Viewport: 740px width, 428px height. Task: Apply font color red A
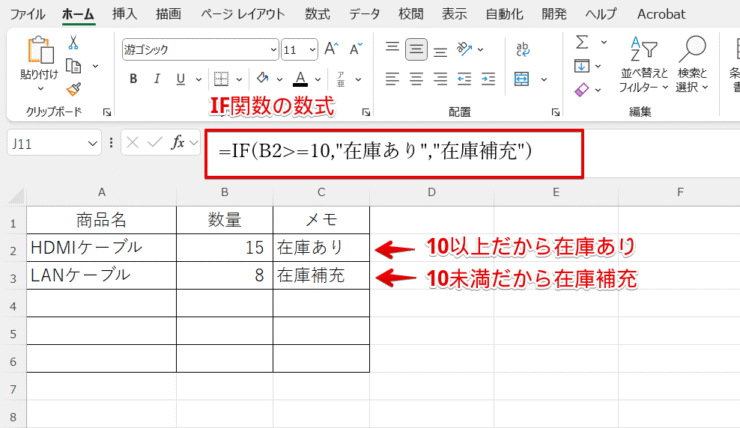tap(300, 79)
